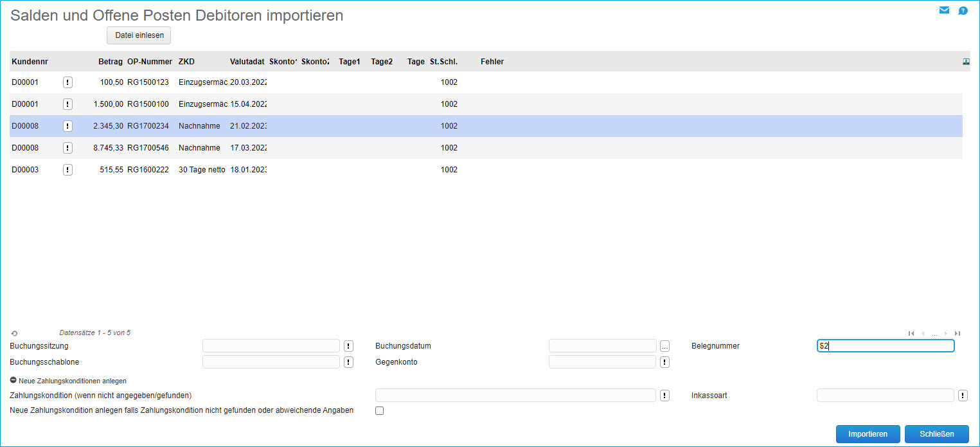
Task: Click the mail envelope icon
Action: tap(944, 10)
